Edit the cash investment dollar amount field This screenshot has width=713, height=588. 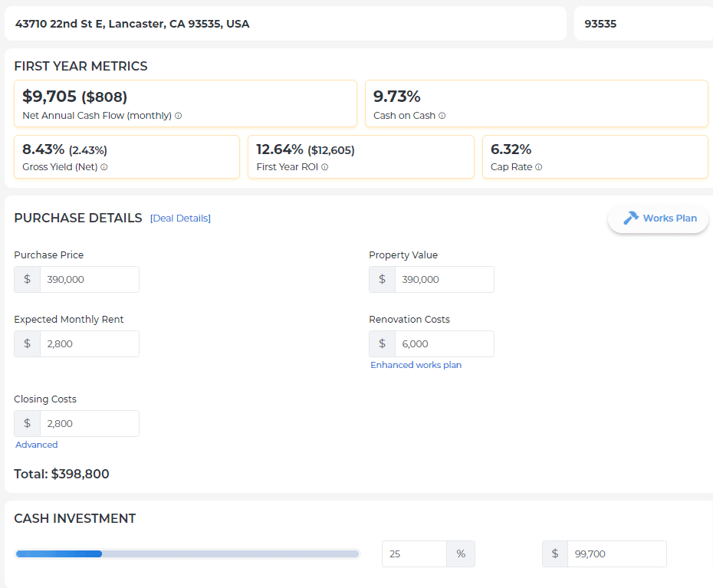[616, 554]
